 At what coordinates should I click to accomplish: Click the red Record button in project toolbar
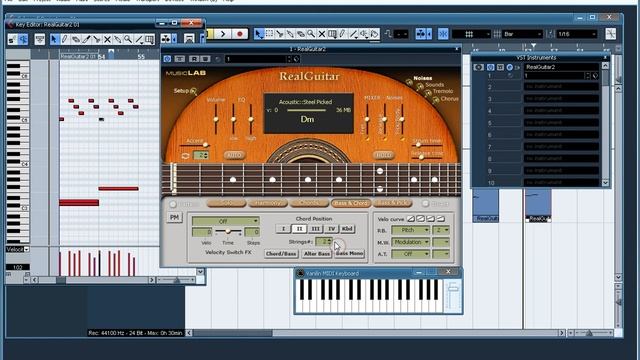[240, 34]
